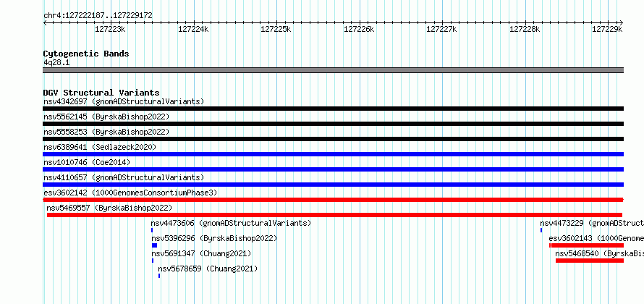Click the 127223k ruler tick label
The image size is (644, 304).
tap(110, 29)
